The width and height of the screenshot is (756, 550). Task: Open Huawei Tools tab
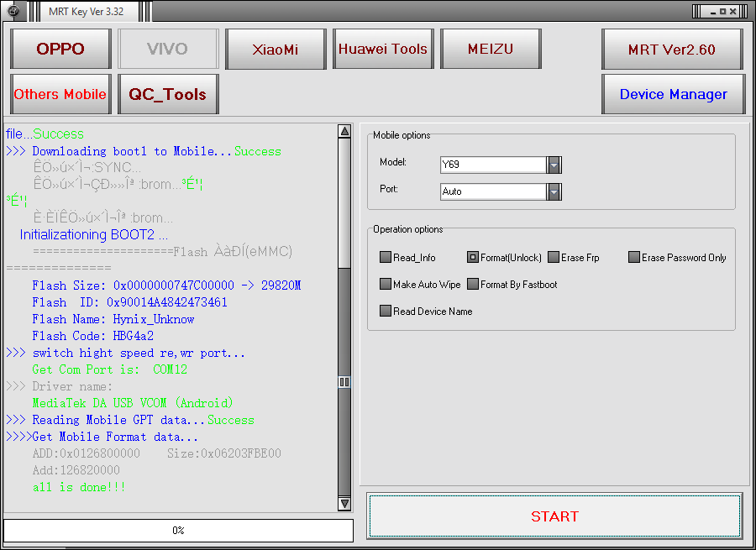click(383, 49)
